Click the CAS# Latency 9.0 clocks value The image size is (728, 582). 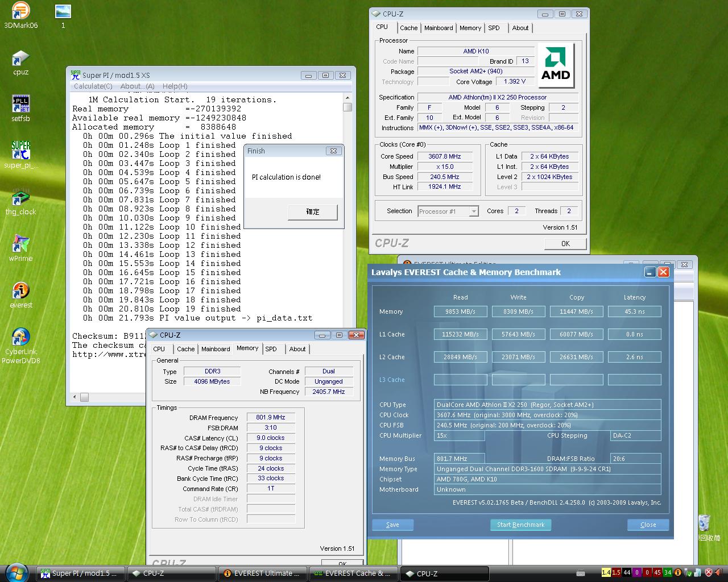point(271,438)
